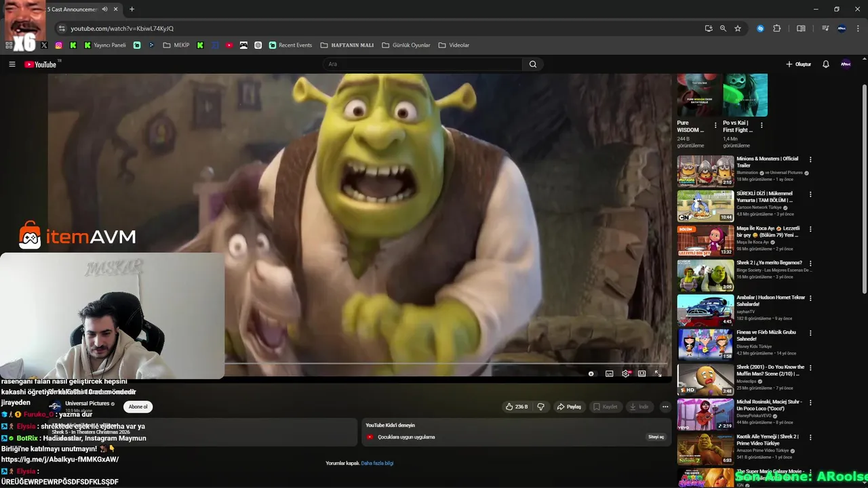Like the video with thumbs up
This screenshot has width=868, height=488.
pyautogui.click(x=517, y=407)
